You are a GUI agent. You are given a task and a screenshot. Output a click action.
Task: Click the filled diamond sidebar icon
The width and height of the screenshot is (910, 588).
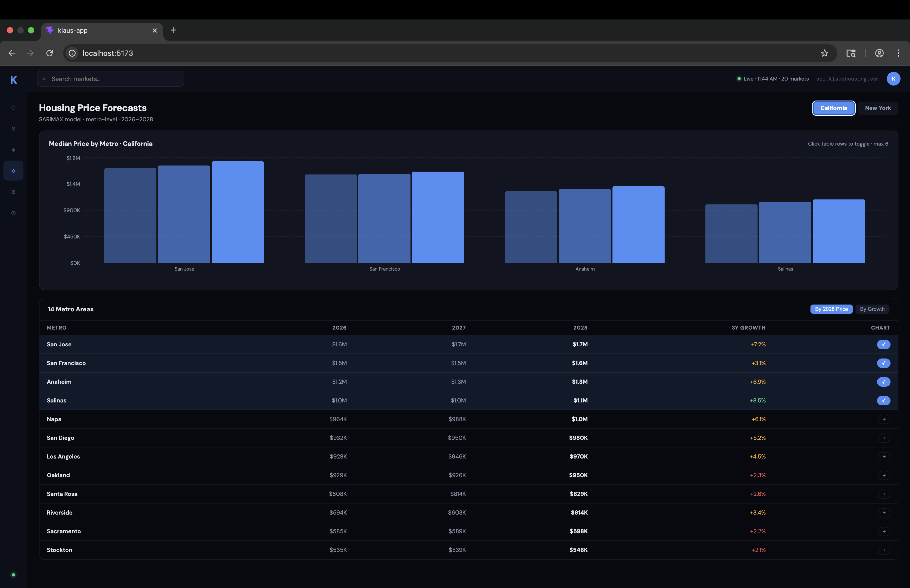(x=13, y=150)
